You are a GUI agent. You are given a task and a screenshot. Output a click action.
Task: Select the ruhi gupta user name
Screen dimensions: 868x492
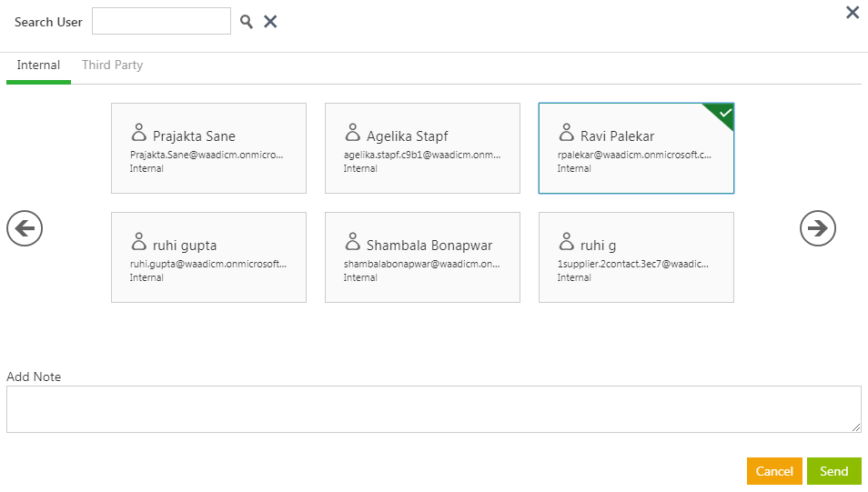click(x=185, y=246)
